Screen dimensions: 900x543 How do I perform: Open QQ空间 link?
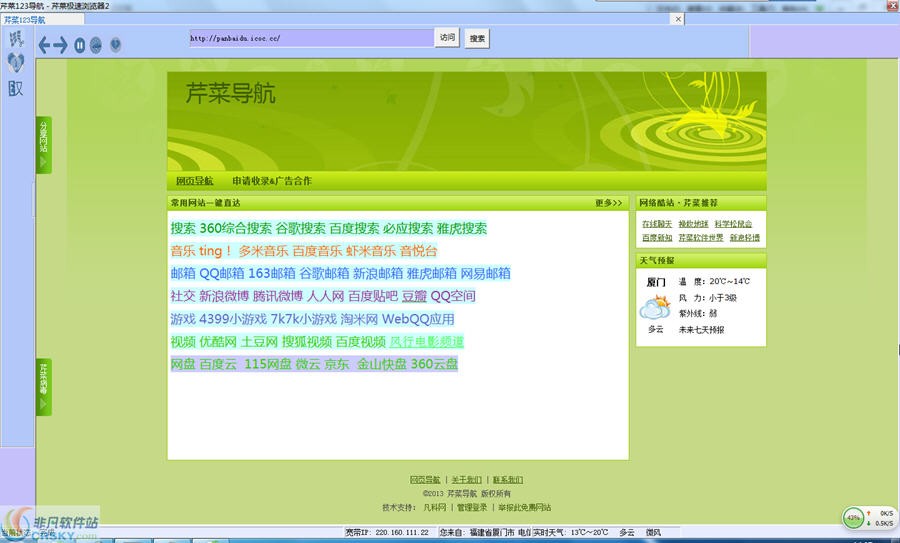point(453,296)
